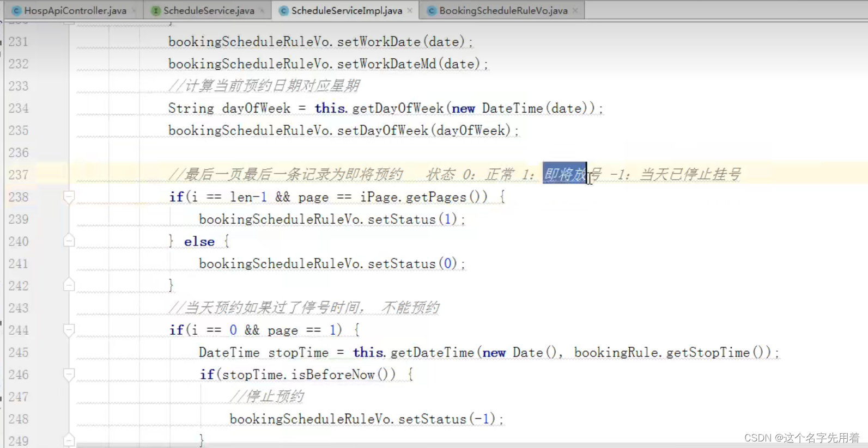
Task: Click the text 当天已停止挂号 in line 237 comment
Action: [x=690, y=175]
